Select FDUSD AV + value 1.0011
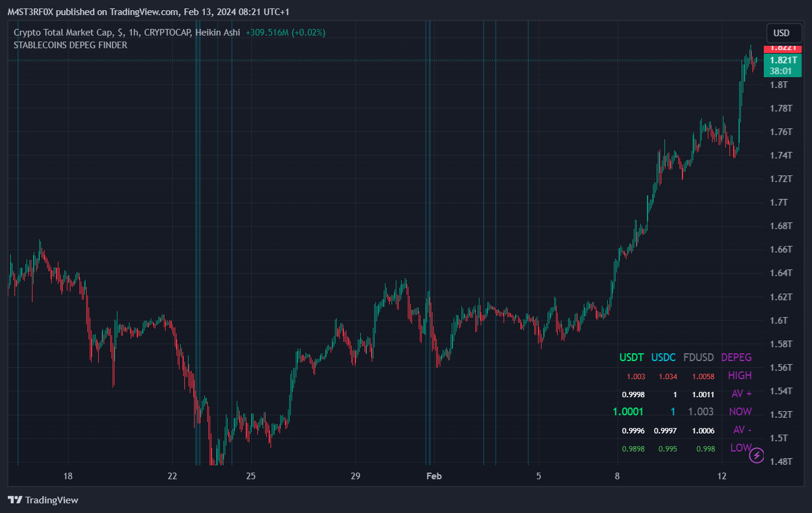The height and width of the screenshot is (513, 812). point(703,394)
